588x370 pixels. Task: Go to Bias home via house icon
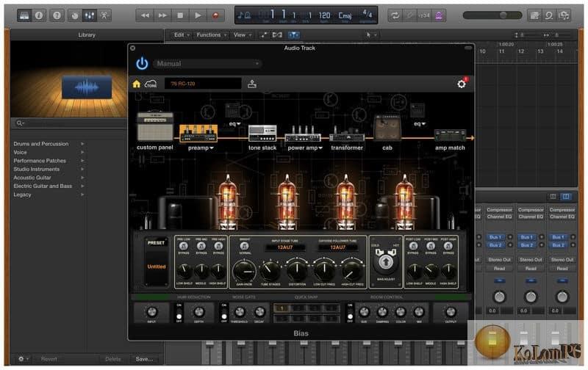point(137,84)
